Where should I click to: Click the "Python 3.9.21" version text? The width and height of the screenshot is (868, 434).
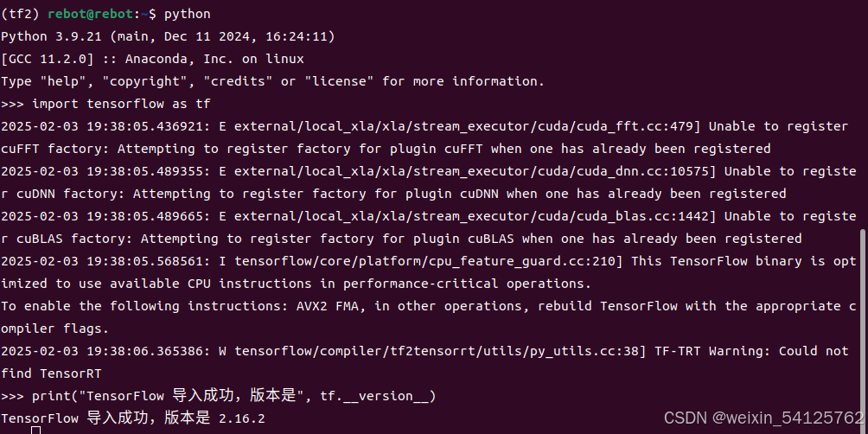52,36
